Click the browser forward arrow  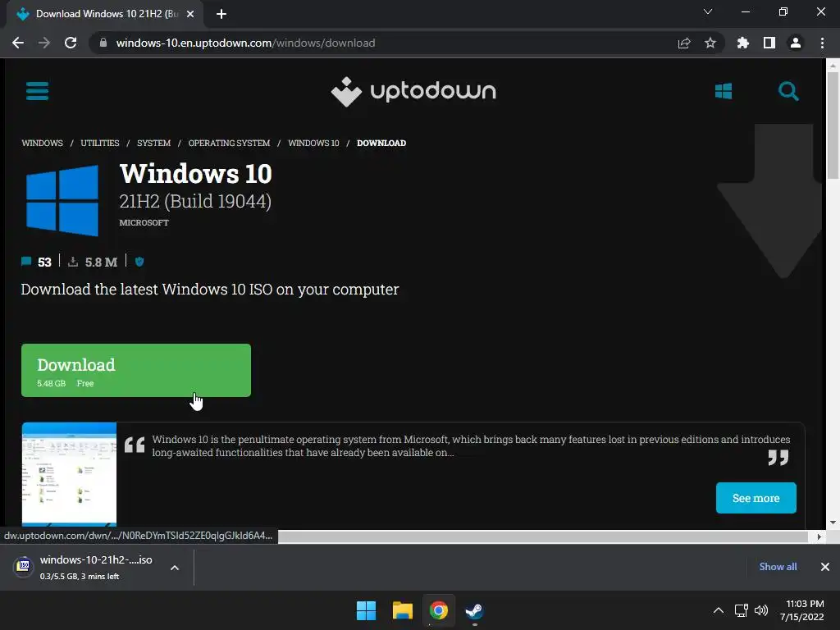click(x=44, y=43)
